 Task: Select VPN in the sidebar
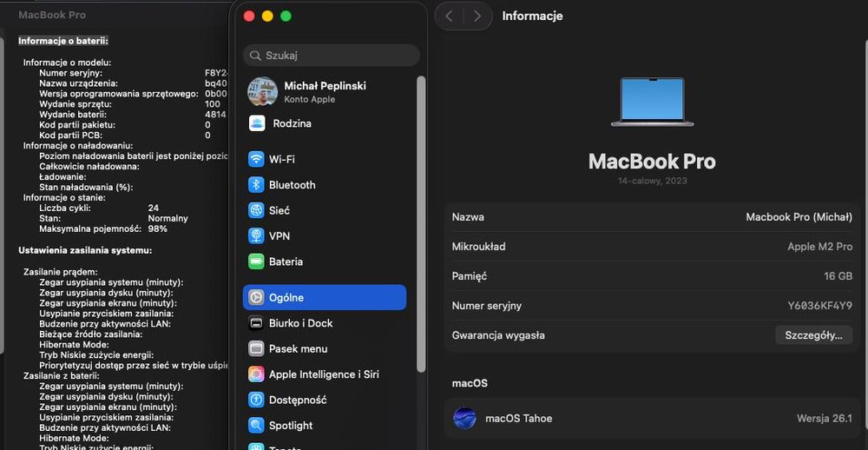coord(325,235)
